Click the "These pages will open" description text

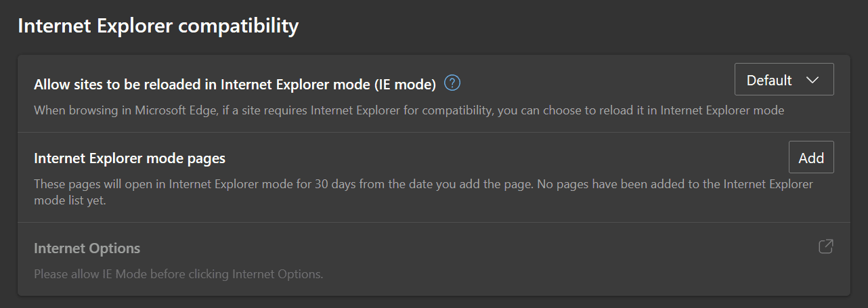100,183
